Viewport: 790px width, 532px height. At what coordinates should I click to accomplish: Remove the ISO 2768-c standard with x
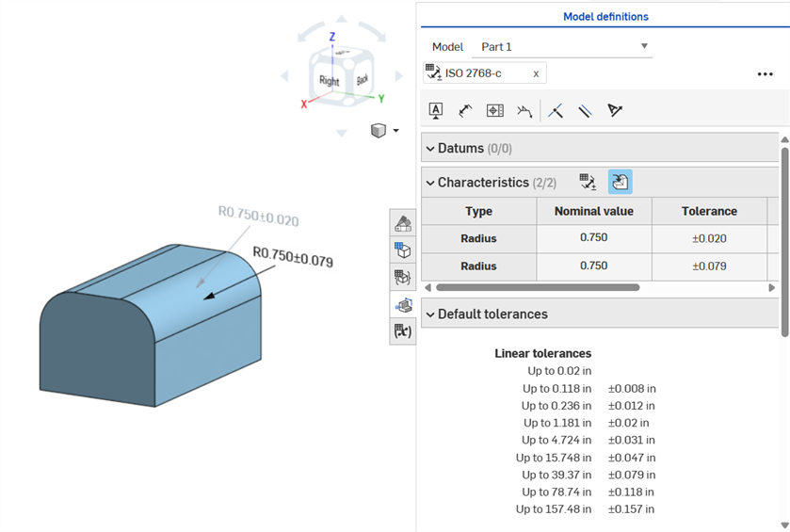point(536,73)
